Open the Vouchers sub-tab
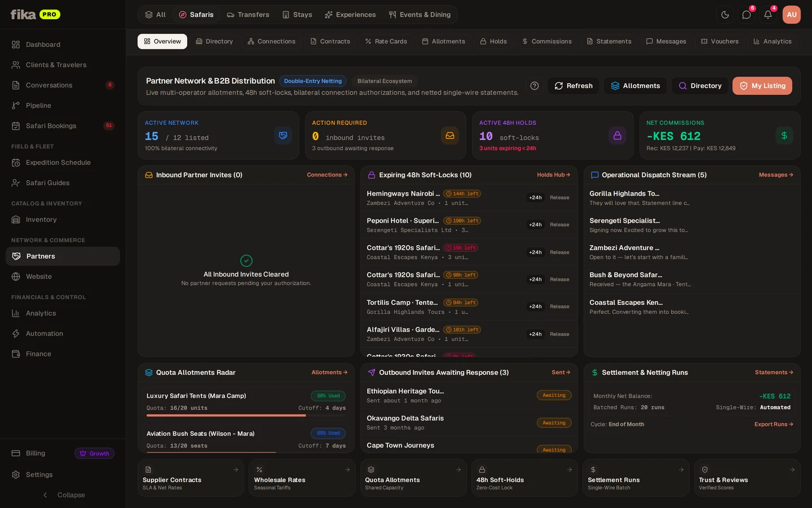812x508 pixels. (720, 41)
